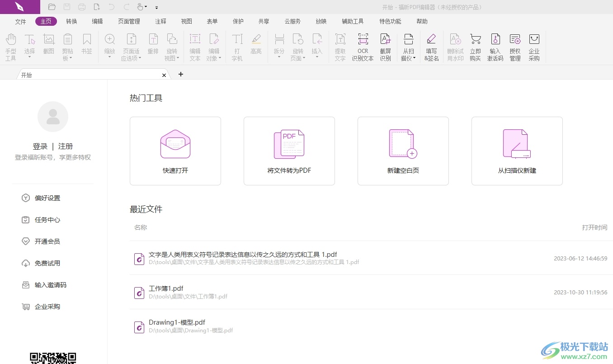Select the Hand tool (手型工具)

pos(11,47)
